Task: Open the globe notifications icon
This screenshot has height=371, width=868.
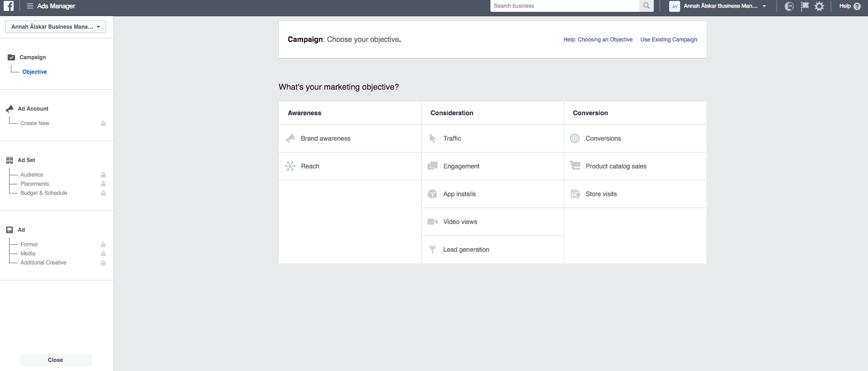Action: click(789, 6)
